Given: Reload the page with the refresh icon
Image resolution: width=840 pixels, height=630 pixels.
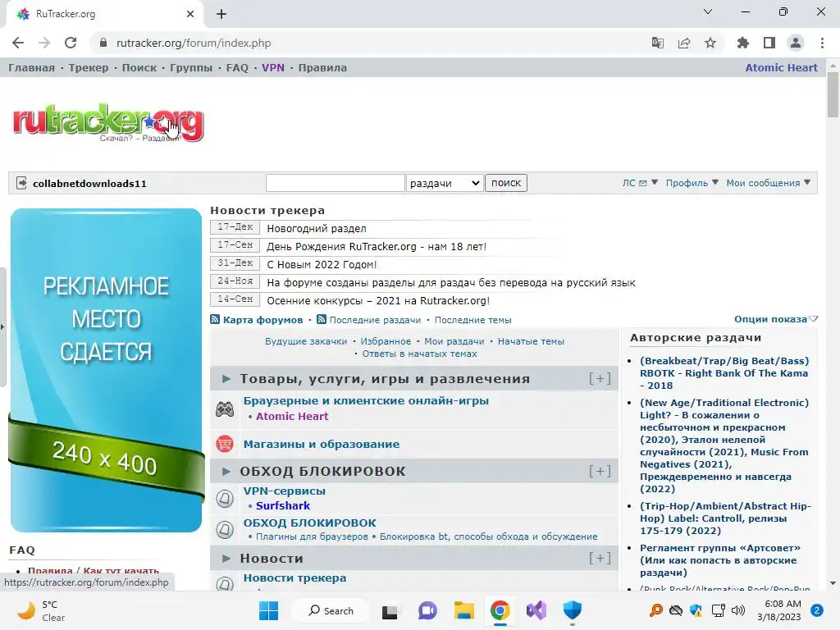Looking at the screenshot, I should 71,43.
